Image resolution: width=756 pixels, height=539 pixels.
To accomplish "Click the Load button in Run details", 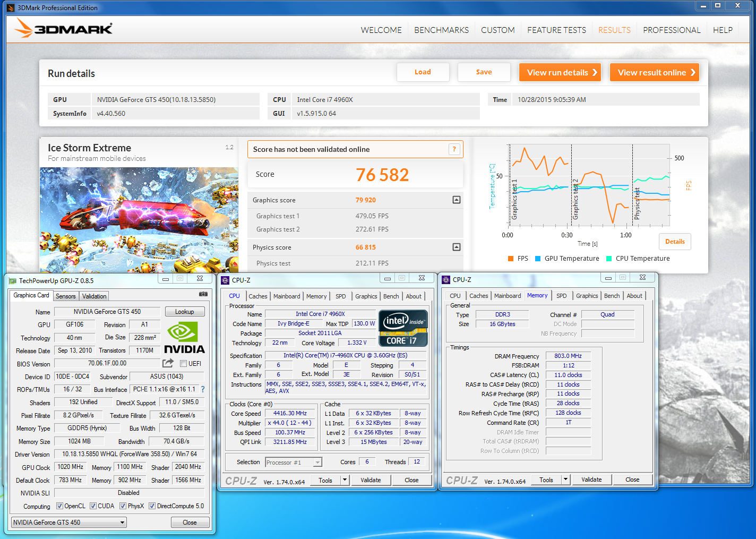I will tap(423, 72).
